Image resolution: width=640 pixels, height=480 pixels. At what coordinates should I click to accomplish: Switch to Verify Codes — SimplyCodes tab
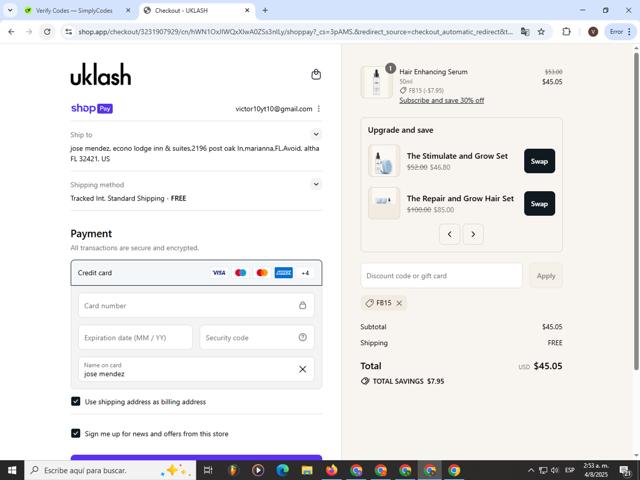74,11
